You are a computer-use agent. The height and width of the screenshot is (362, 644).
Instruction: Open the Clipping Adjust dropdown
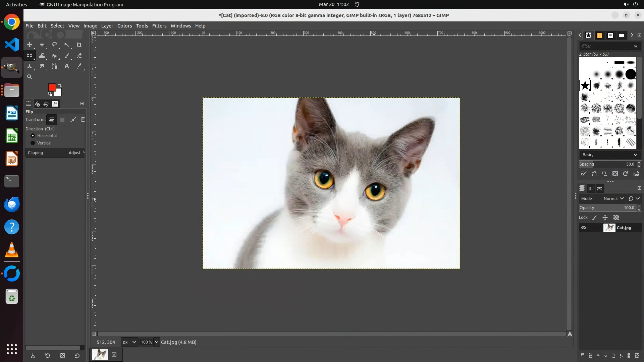[76, 153]
